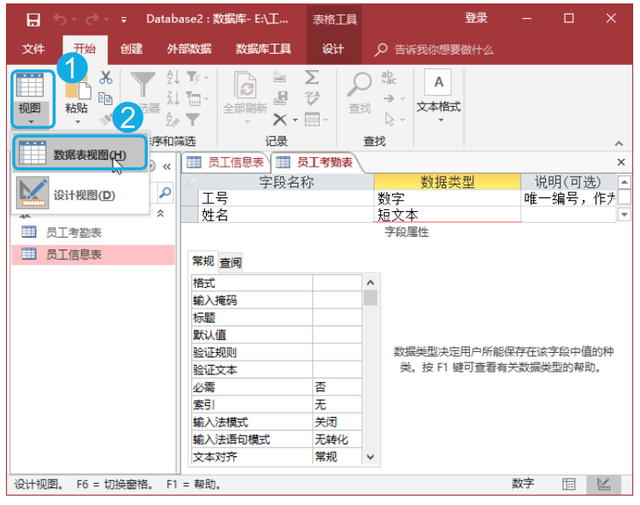Collapse the ribbon with chevron arrow
The image size is (640, 505).
click(619, 143)
